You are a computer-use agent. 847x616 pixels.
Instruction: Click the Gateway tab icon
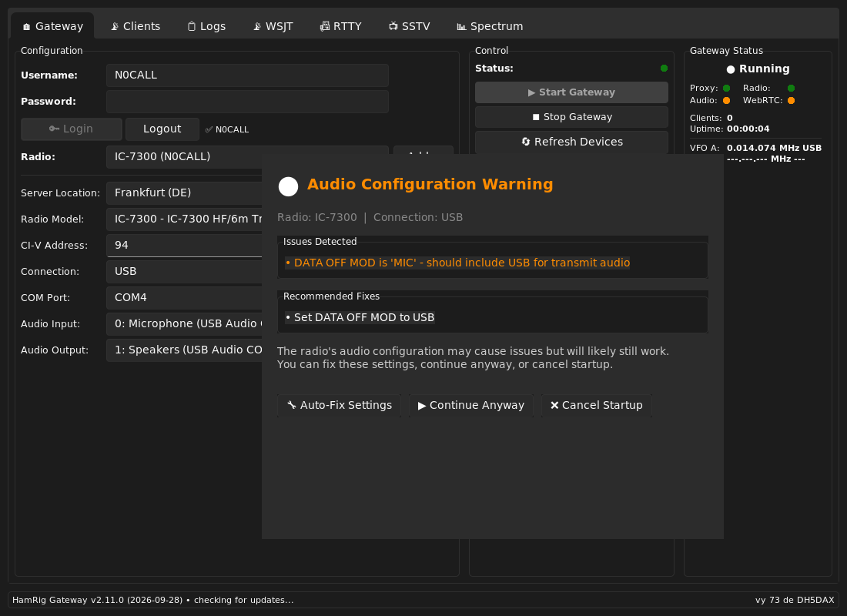[x=26, y=26]
